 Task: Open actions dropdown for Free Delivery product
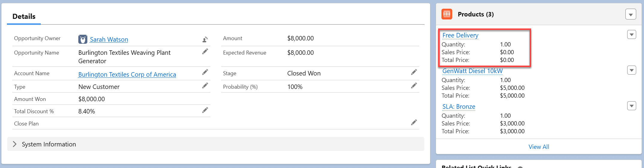631,35
